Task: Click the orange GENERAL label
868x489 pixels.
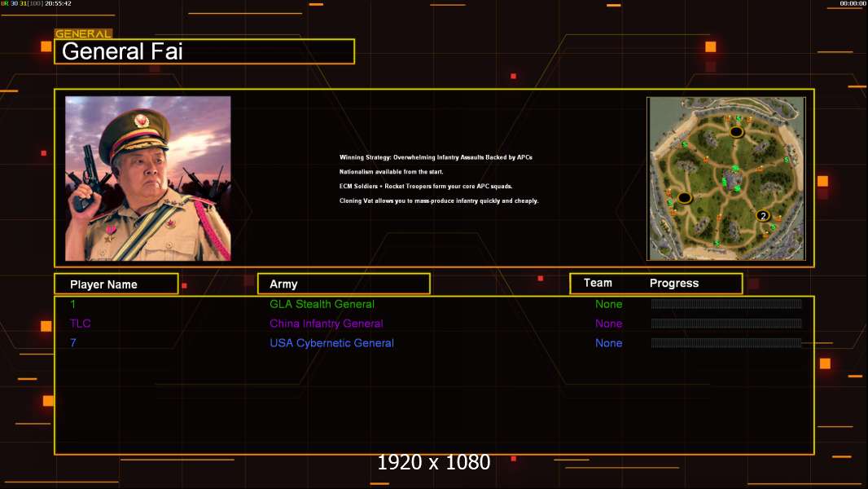Action: coord(83,33)
